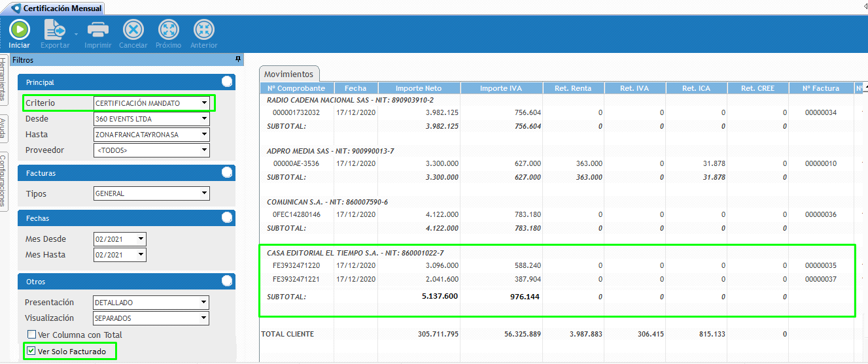Click the Fecha column header
This screenshot has height=364, width=868.
(x=355, y=88)
